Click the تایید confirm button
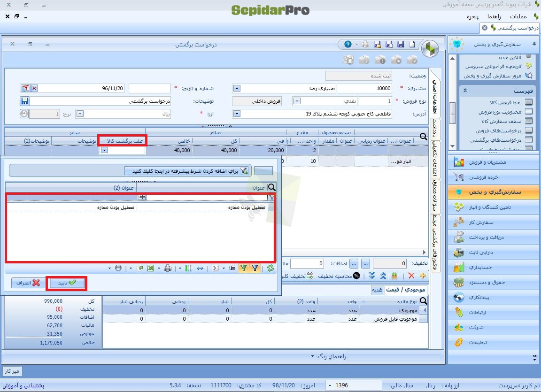Screen dimensions: 541x392 (67, 283)
